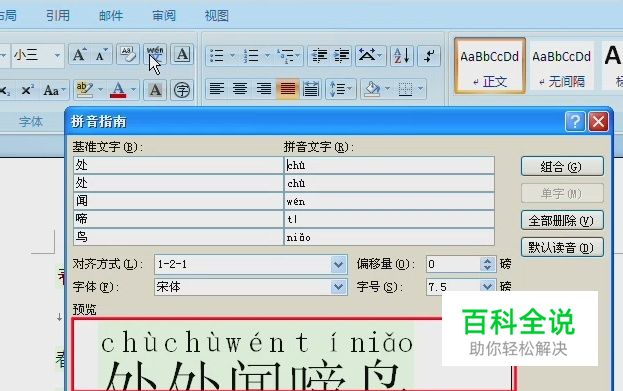Toggle justify alignment
This screenshot has height=391, width=623.
point(288,89)
